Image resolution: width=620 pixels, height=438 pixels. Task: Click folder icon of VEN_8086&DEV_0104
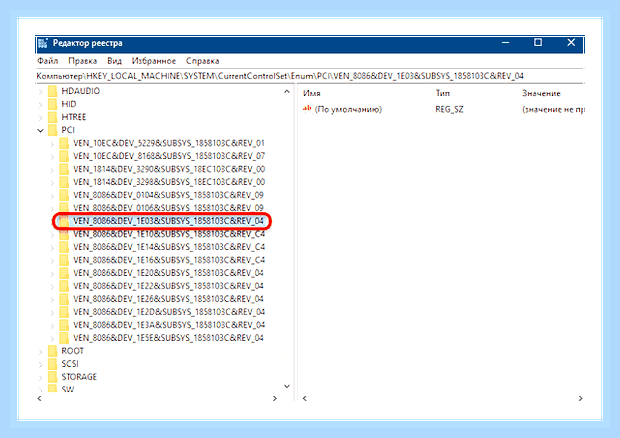pos(64,195)
